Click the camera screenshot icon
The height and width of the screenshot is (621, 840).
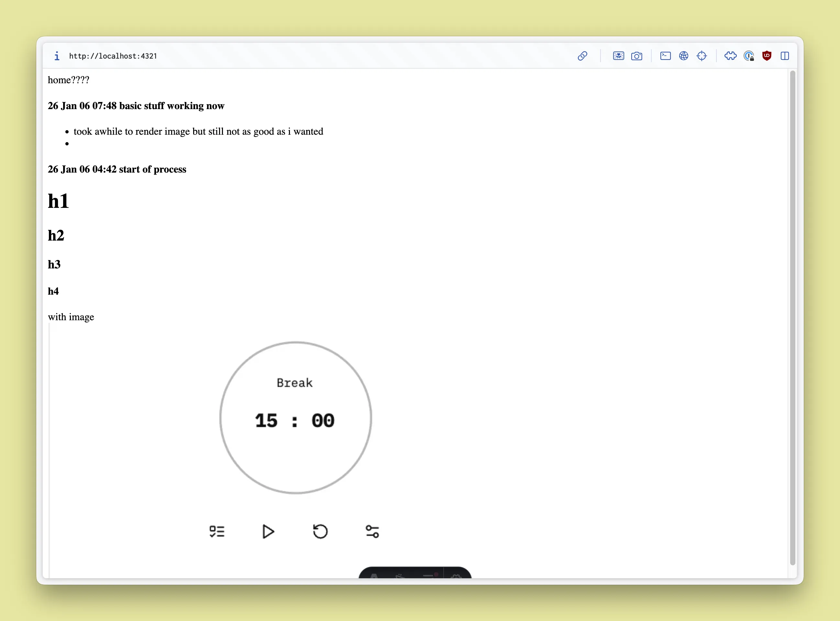636,56
